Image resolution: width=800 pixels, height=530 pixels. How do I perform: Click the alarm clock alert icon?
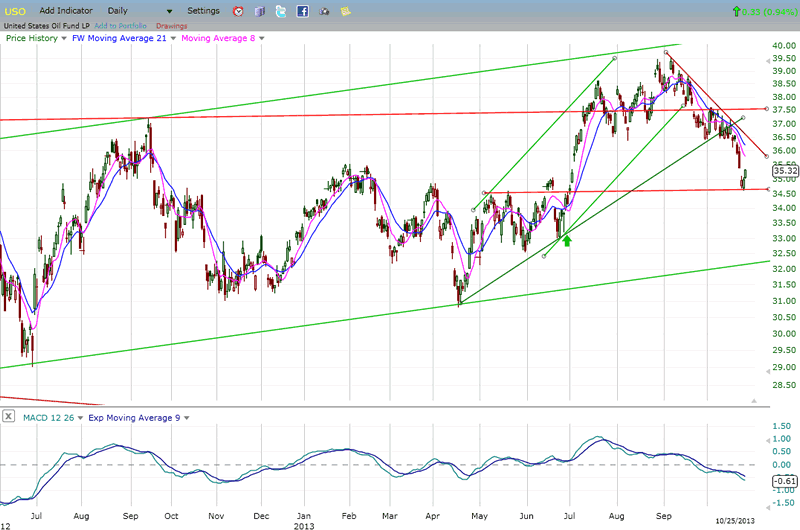click(238, 11)
